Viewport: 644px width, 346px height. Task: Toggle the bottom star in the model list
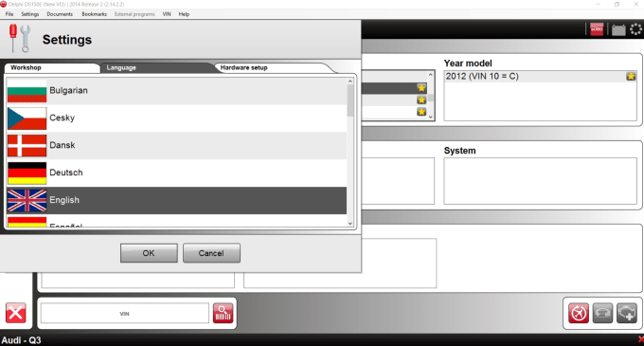point(421,112)
